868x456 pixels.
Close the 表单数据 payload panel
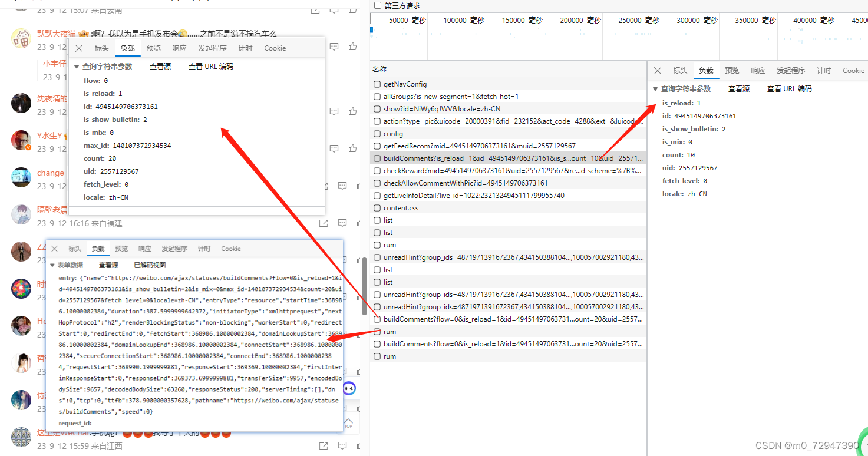(54, 249)
